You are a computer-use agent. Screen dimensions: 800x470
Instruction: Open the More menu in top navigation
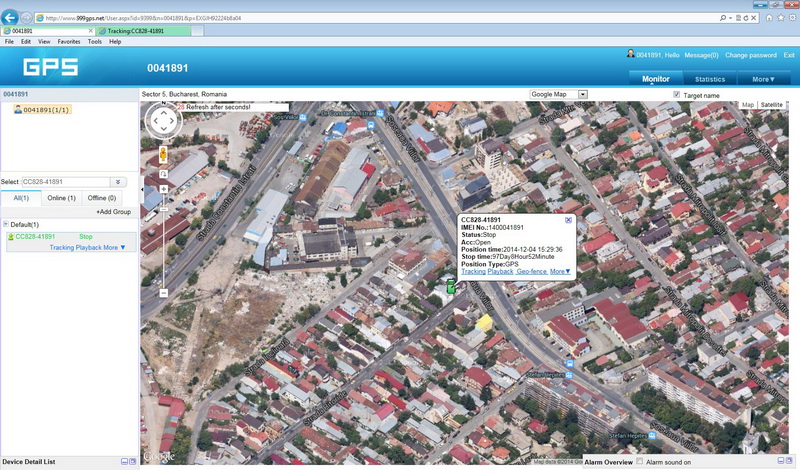pos(764,79)
